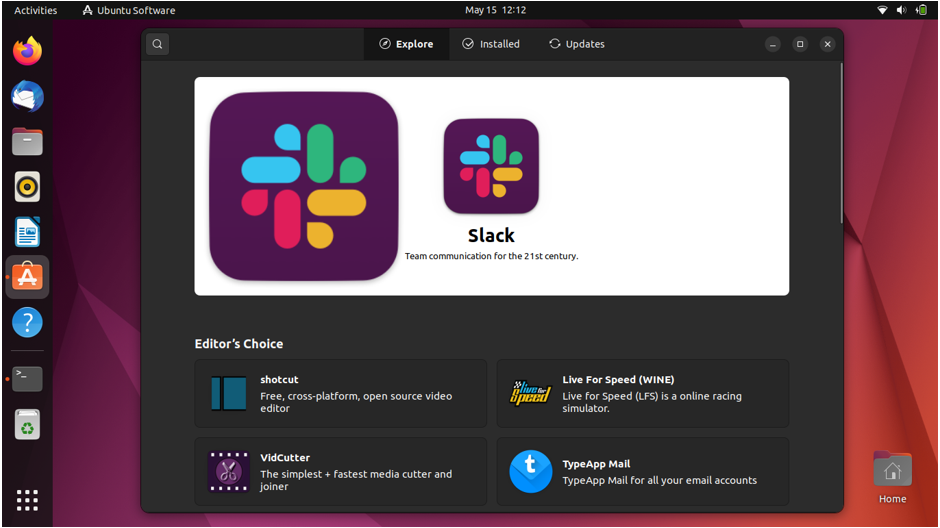This screenshot has height=528, width=940.
Task: Click the small Slack app icon
Action: point(491,166)
